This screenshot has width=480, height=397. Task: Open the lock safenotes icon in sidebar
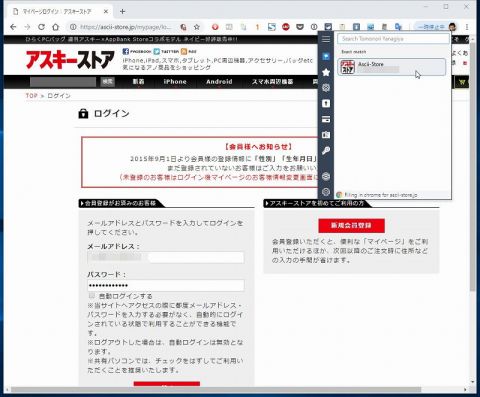[326, 103]
